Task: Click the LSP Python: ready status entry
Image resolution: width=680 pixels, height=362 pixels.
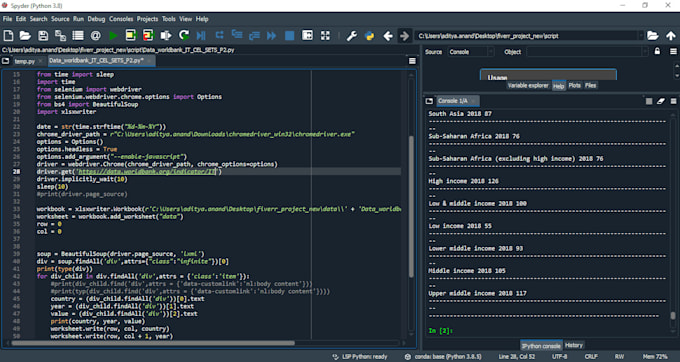Action: click(x=360, y=357)
